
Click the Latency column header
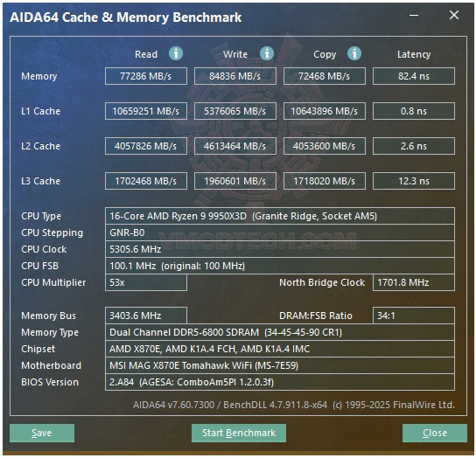click(414, 54)
